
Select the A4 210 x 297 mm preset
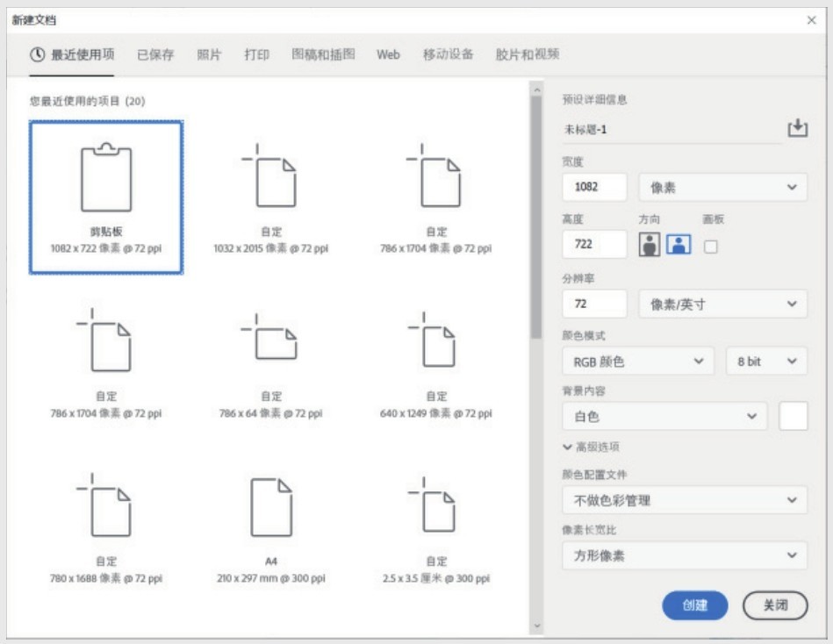pyautogui.click(x=271, y=530)
